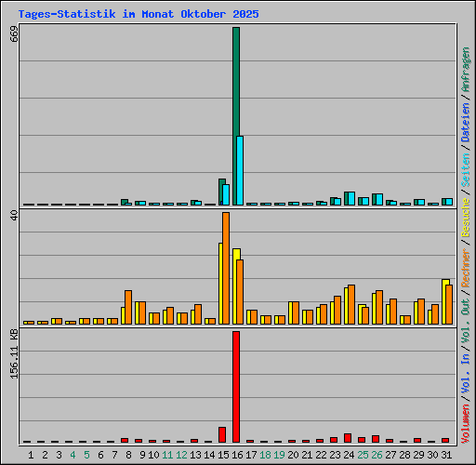The height and width of the screenshot is (465, 476).
Task: Click the red Volumen bar for day 26
Action: coord(376,439)
